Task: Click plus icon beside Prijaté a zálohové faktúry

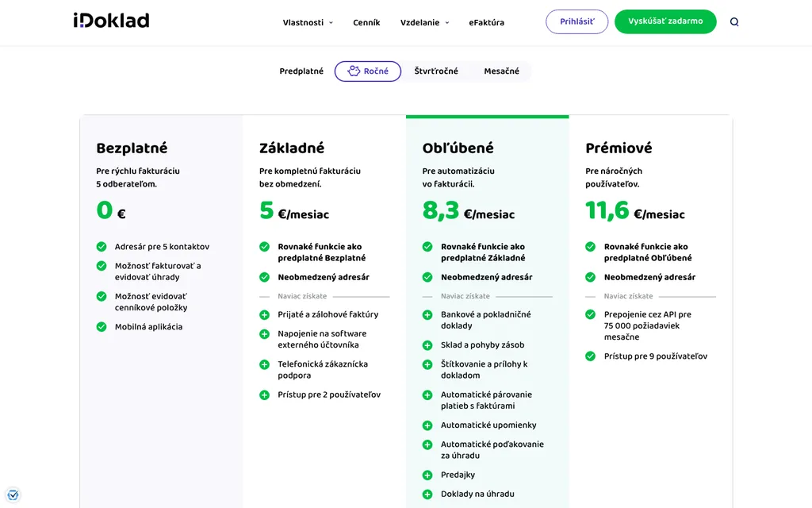Action: [265, 314]
